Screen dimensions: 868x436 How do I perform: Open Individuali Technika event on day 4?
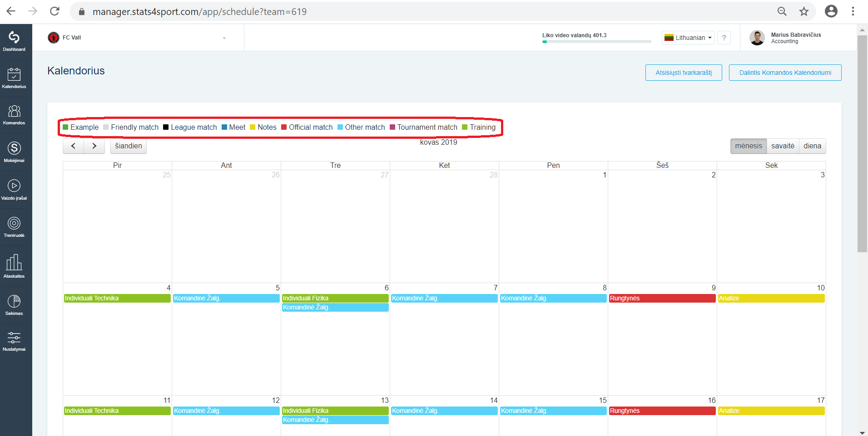click(x=117, y=298)
